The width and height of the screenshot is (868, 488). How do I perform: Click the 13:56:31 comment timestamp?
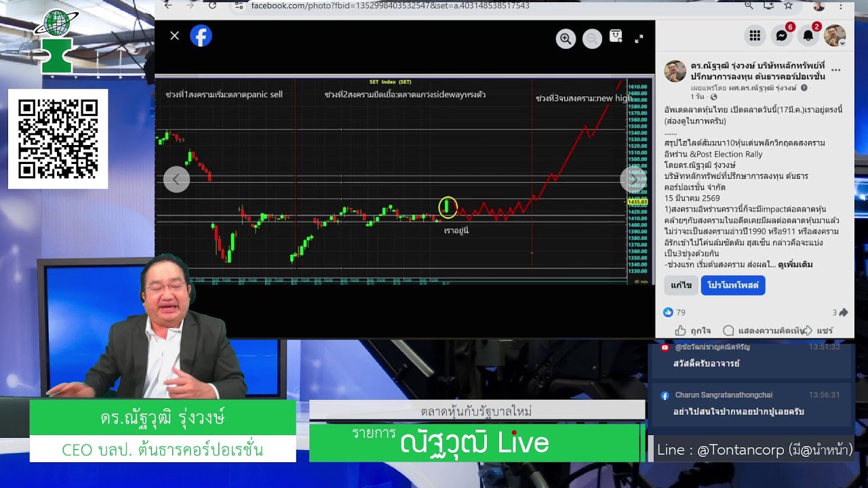click(825, 395)
